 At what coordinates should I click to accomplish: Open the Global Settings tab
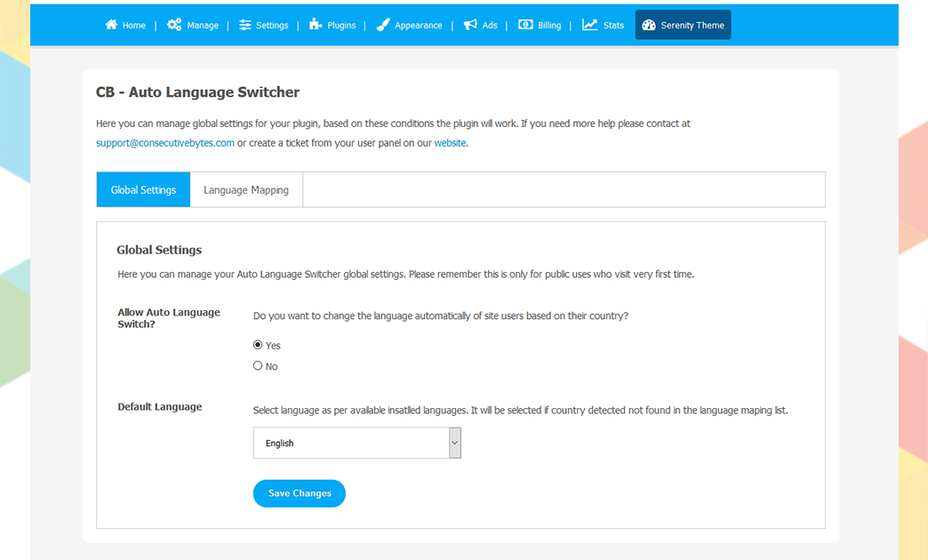coord(143,189)
